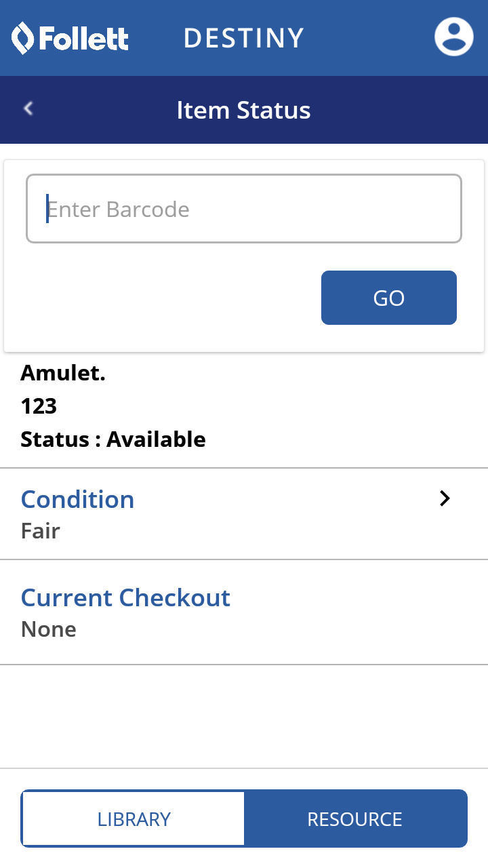Click the Amulet. item title
Image resolution: width=488 pixels, height=868 pixels.
coord(63,372)
